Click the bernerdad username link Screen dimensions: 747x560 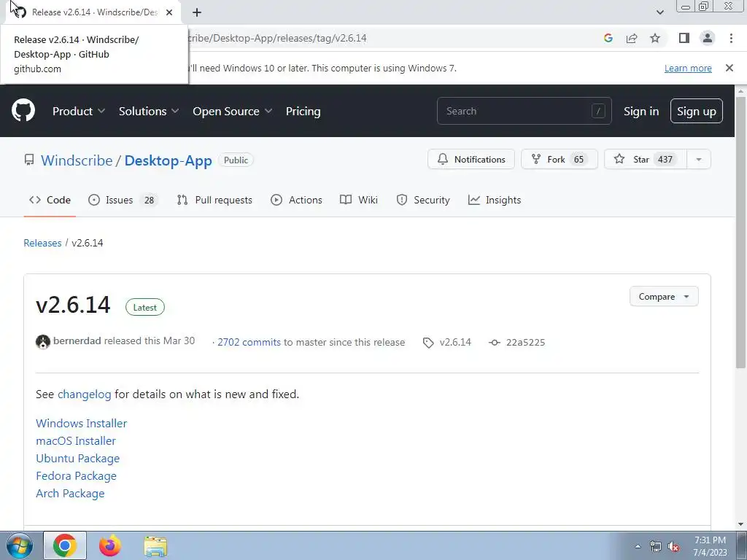77,341
